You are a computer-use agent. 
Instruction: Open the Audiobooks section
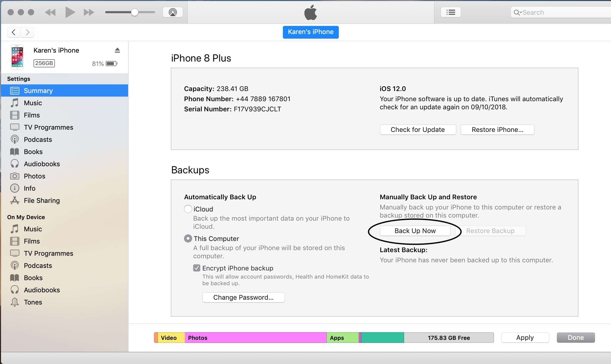click(42, 164)
